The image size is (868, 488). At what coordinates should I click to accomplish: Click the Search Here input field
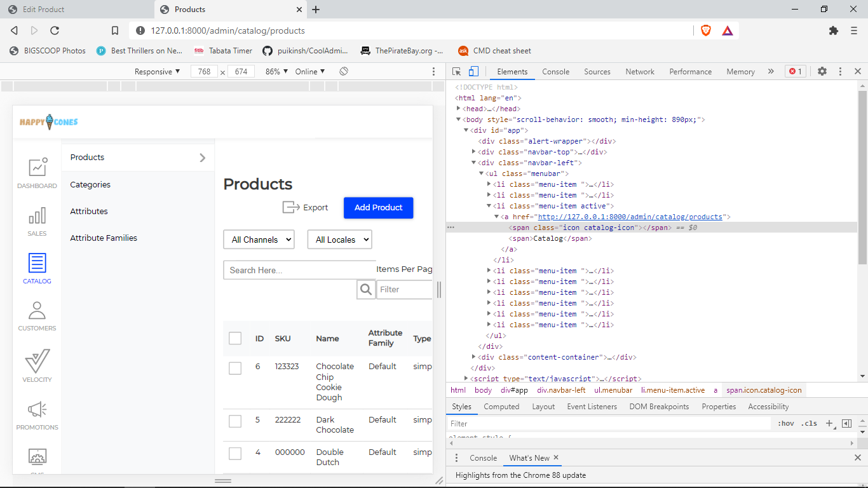(300, 270)
